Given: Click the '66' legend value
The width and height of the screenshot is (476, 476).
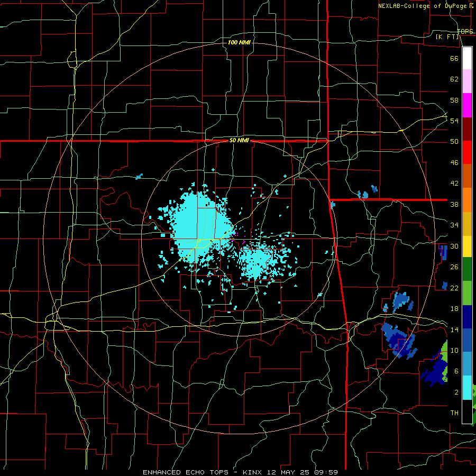Looking at the screenshot, I should (x=454, y=59).
